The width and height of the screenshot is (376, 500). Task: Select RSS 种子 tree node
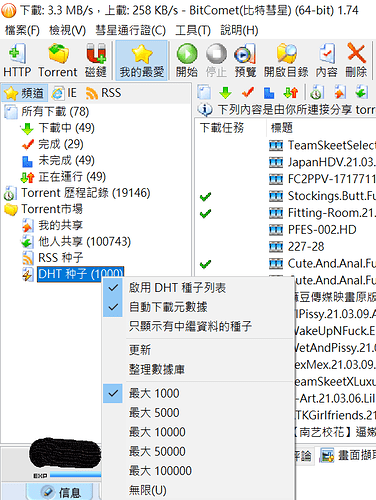tap(60, 258)
